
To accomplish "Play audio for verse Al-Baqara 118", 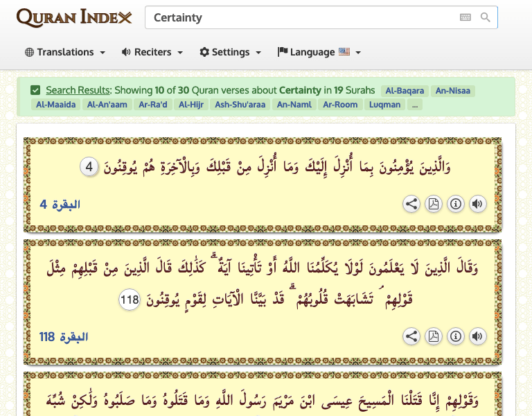I will point(477,336).
